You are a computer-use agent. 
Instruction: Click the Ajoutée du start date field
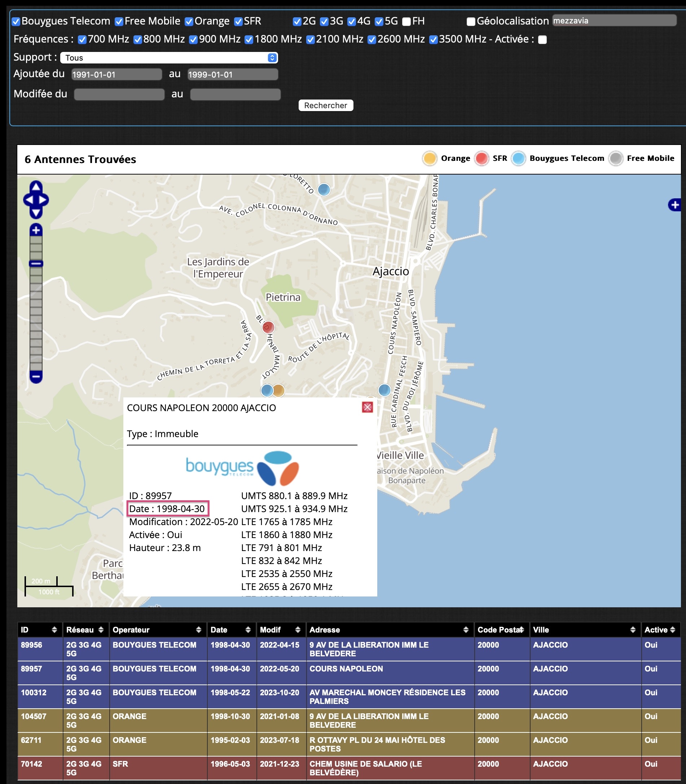[117, 74]
